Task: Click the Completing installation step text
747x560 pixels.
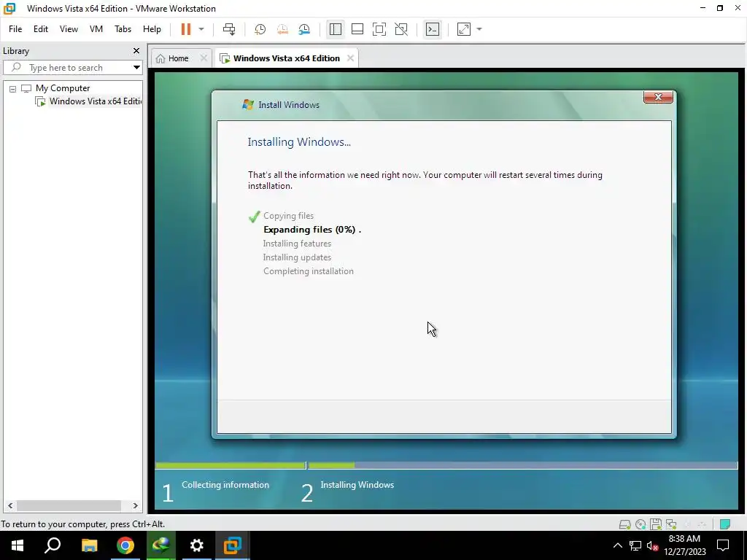Action: pyautogui.click(x=309, y=271)
